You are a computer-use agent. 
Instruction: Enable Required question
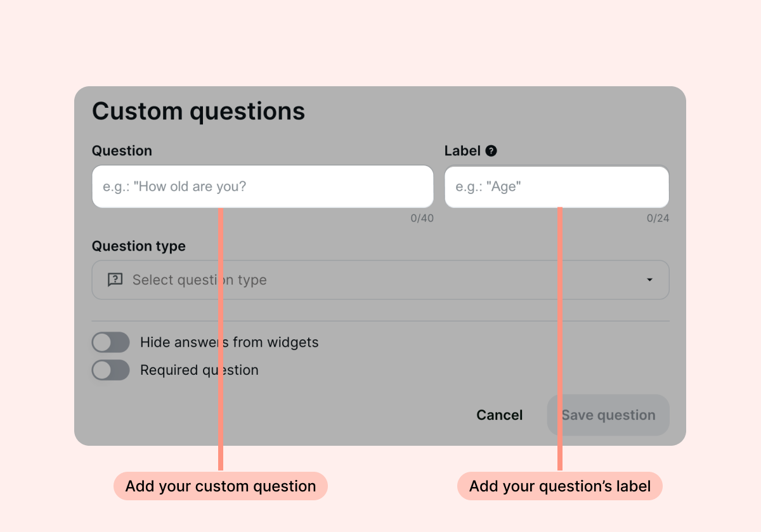(110, 370)
